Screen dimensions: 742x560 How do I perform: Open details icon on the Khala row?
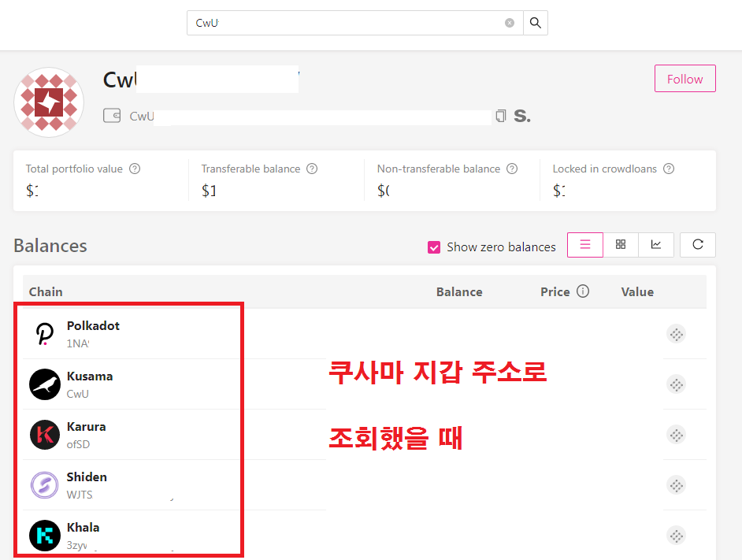tap(676, 536)
